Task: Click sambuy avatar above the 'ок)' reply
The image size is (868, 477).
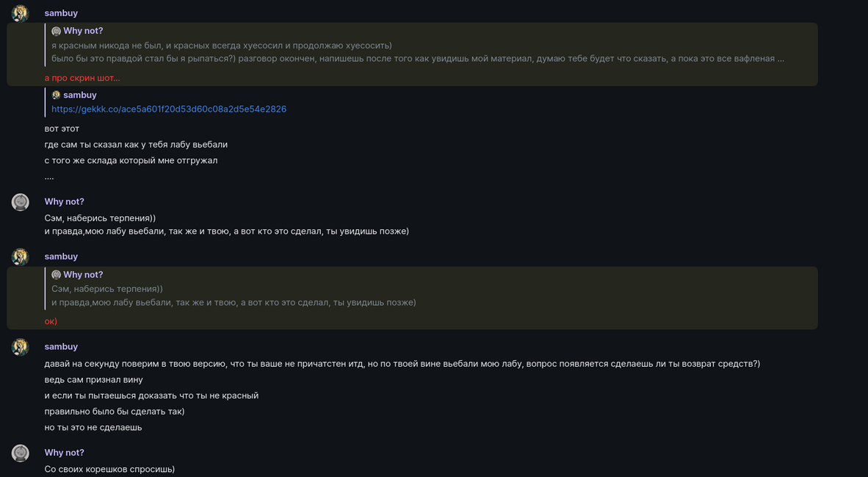Action: (21, 257)
